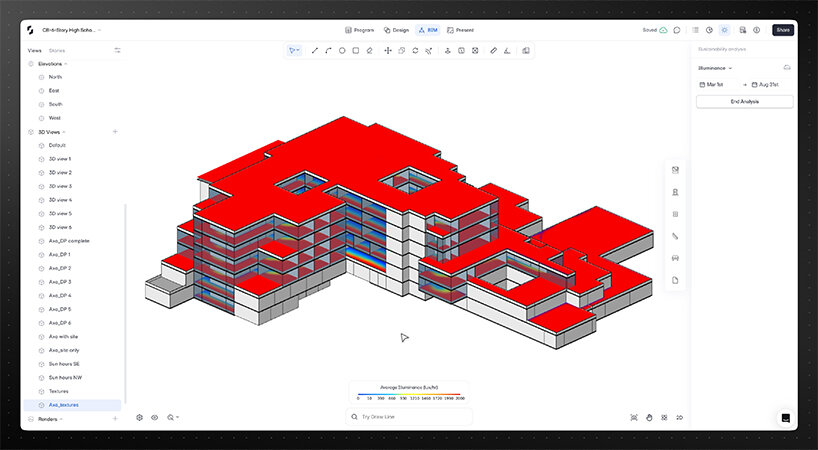Image resolution: width=818 pixels, height=450 pixels.
Task: Switch to the Design tab
Action: (396, 30)
